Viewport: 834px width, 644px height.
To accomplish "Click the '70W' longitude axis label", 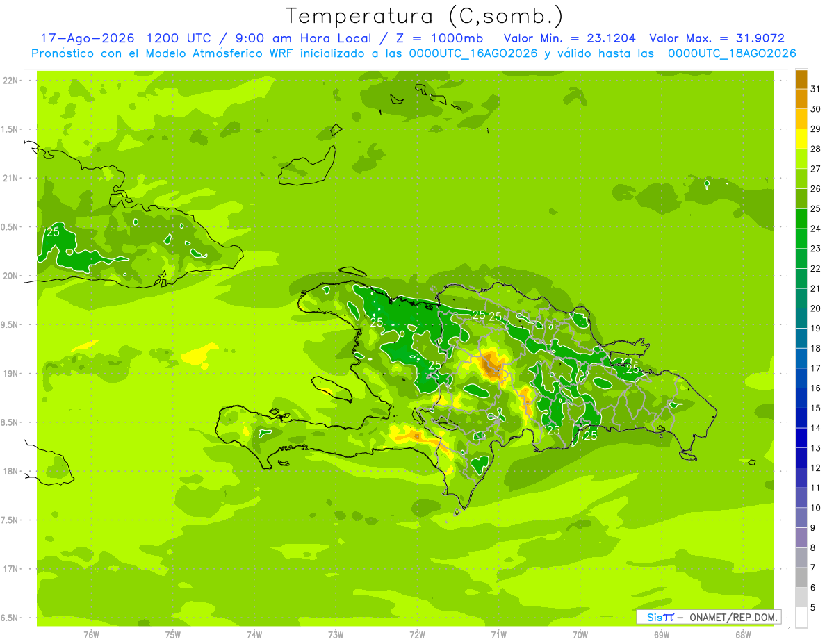I will click(x=580, y=636).
